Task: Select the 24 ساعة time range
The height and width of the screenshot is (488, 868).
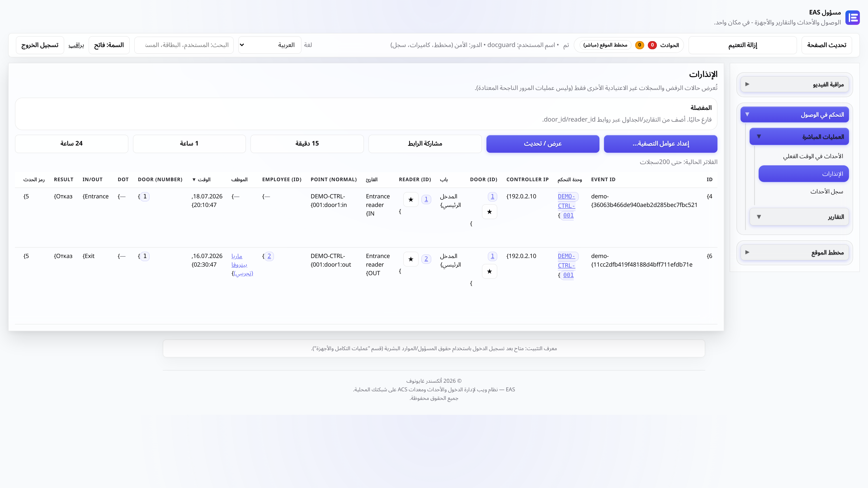Action: click(x=71, y=143)
